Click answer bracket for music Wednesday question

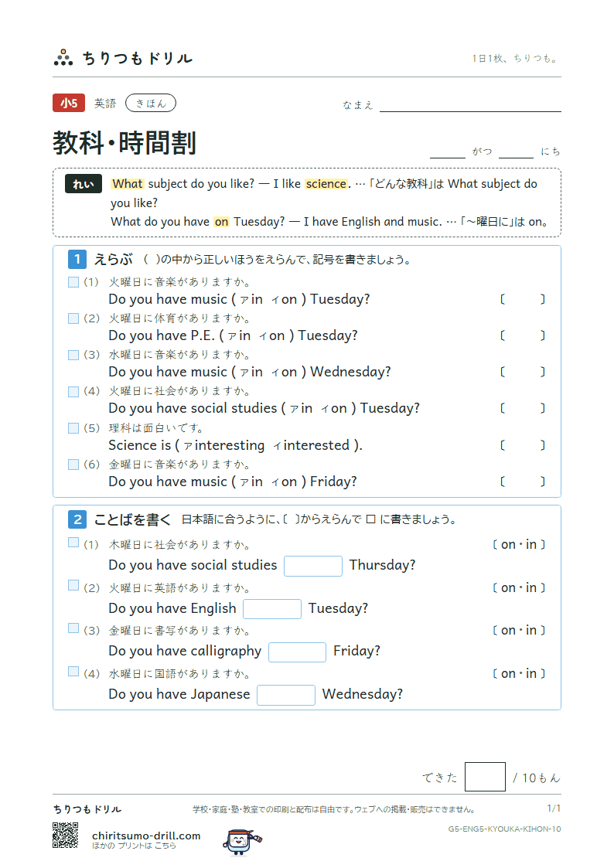[x=523, y=372]
